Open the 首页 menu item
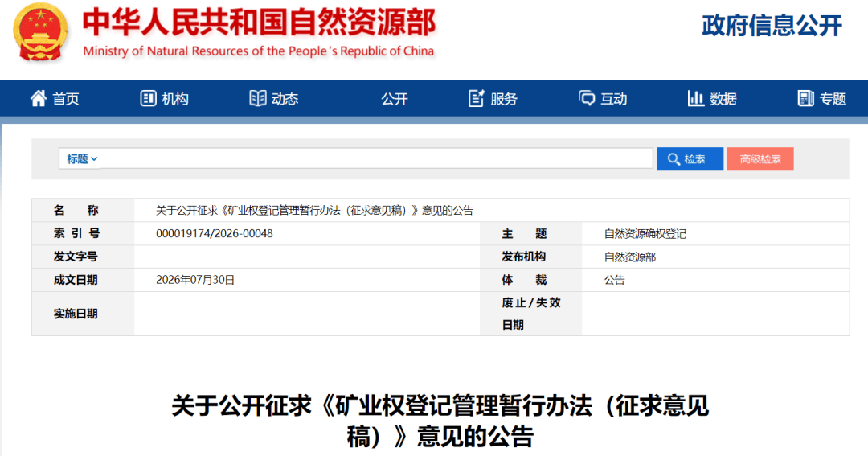This screenshot has height=456, width=868. tap(66, 99)
